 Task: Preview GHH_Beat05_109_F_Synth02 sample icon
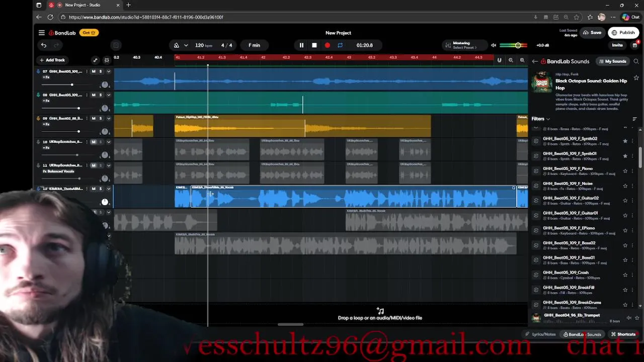(536, 141)
